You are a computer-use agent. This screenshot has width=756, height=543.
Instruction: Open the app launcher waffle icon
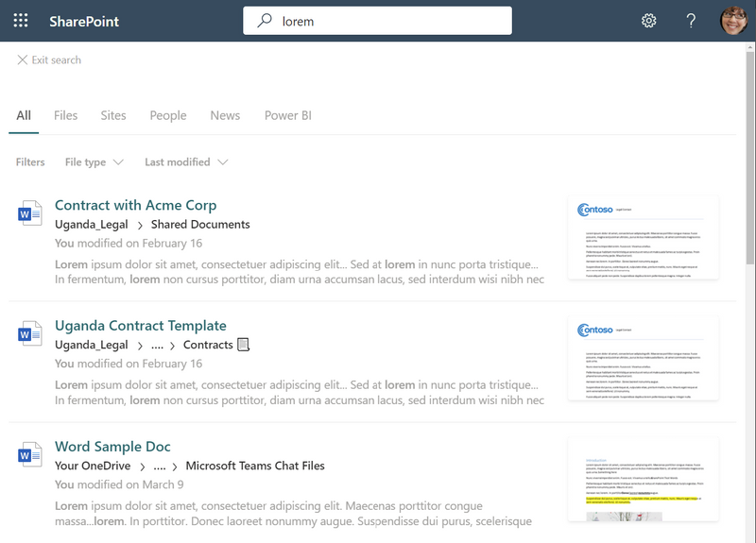(x=21, y=21)
